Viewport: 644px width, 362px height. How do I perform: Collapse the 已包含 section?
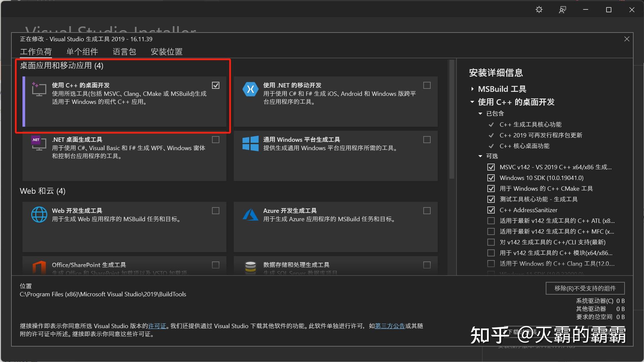point(480,114)
